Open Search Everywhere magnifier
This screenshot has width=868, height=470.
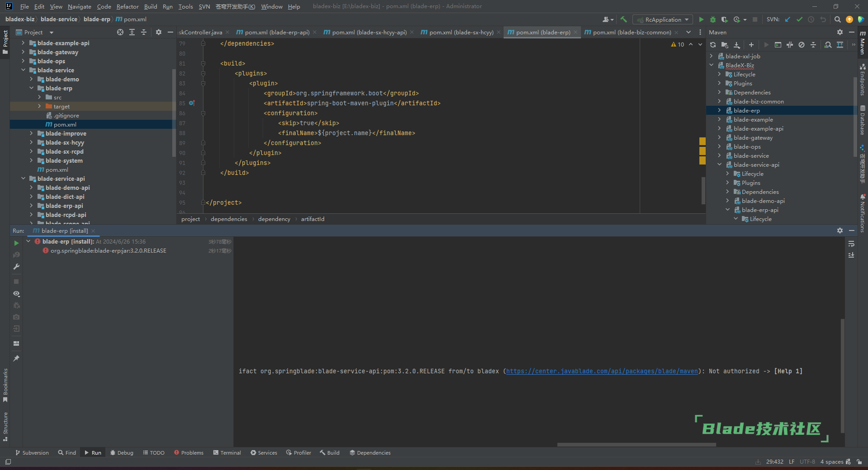(x=837, y=19)
